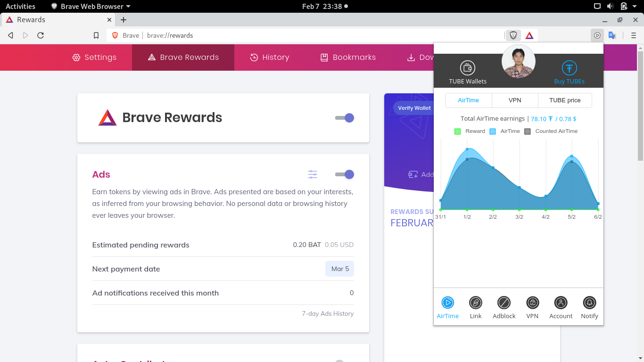Go back to the previous page
The width and height of the screenshot is (644, 362).
[10, 35]
